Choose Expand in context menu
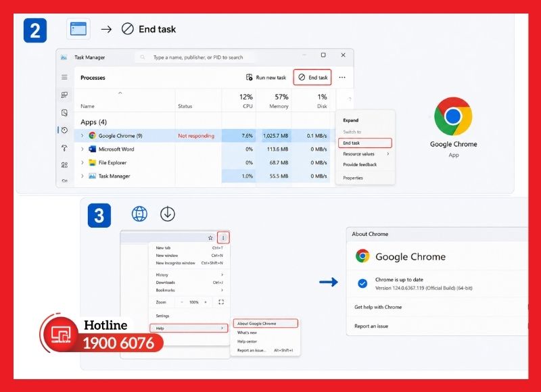This screenshot has width=541, height=392. pos(350,120)
